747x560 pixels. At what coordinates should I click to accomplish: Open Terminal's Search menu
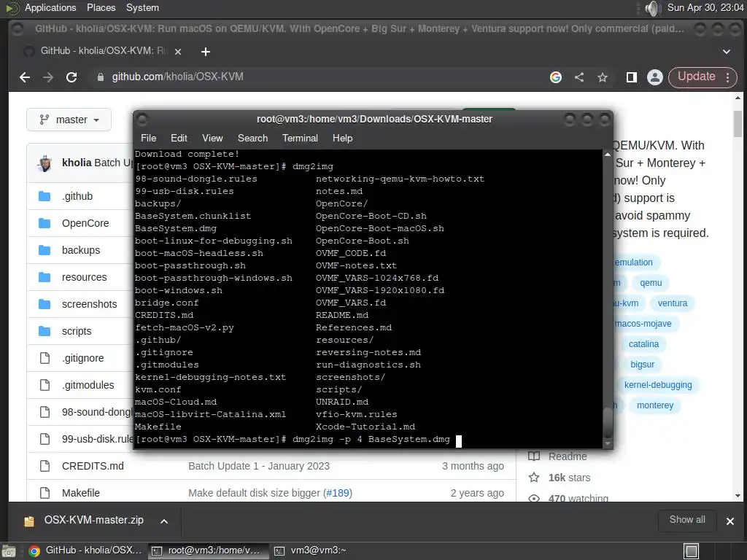point(252,138)
